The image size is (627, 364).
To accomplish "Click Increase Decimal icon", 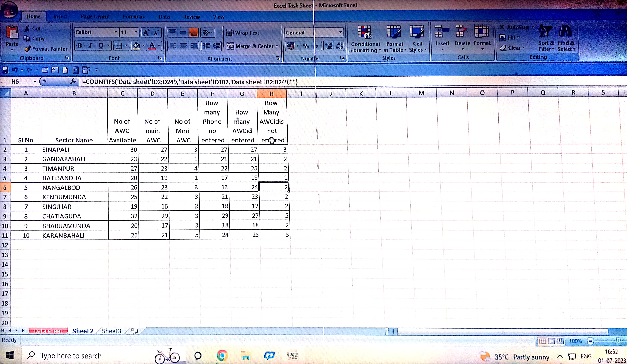I will [329, 46].
